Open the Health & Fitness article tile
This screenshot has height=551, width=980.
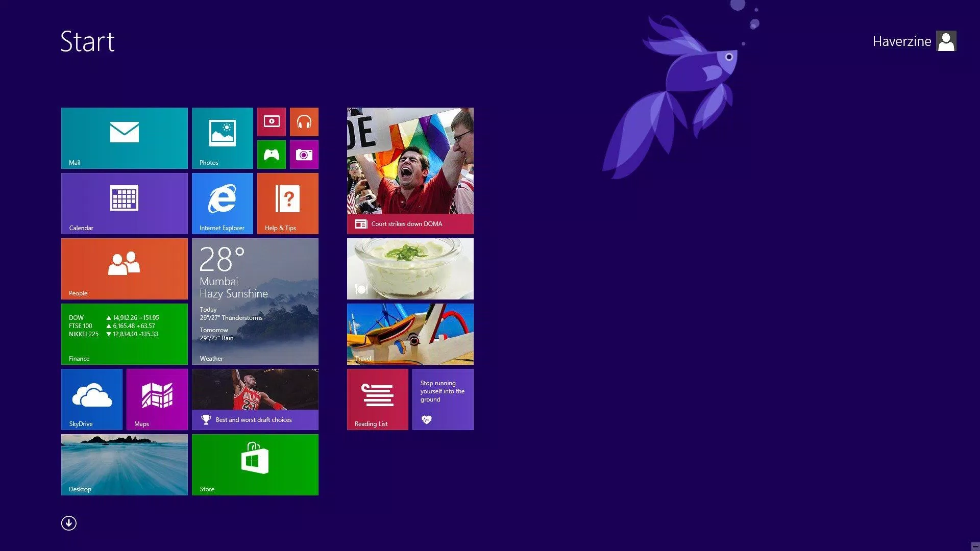pyautogui.click(x=442, y=399)
